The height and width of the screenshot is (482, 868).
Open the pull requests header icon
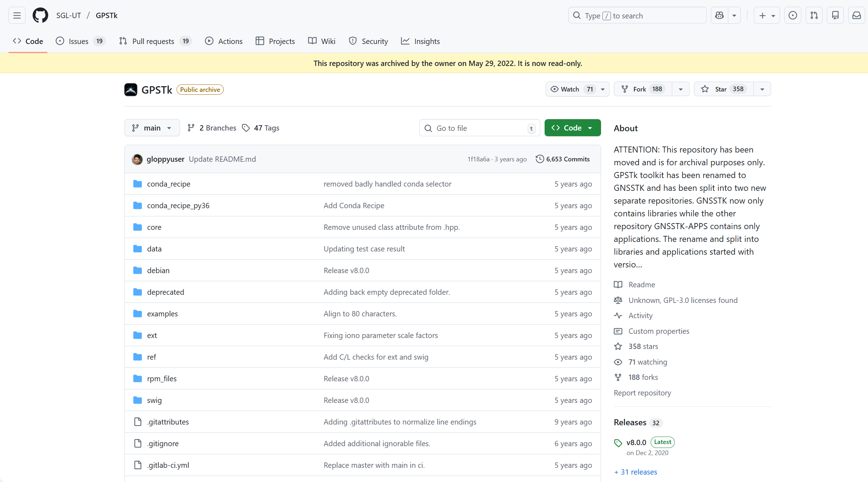point(814,16)
